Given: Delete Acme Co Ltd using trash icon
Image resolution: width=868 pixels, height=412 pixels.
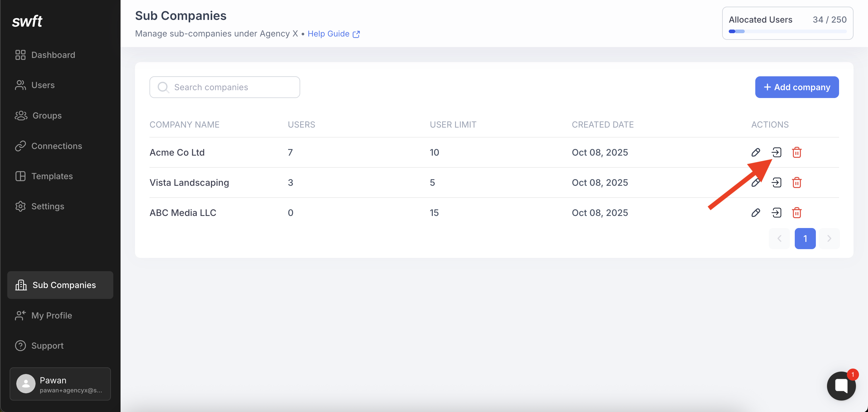Looking at the screenshot, I should 797,152.
